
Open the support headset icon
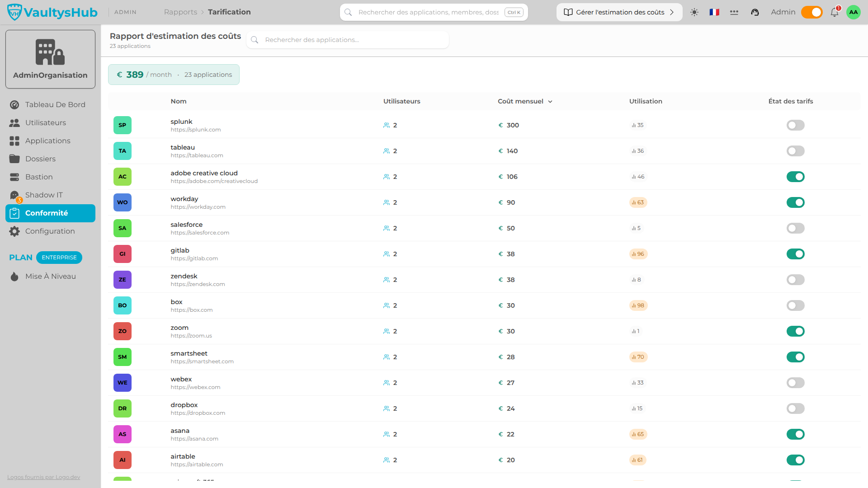[x=755, y=12]
